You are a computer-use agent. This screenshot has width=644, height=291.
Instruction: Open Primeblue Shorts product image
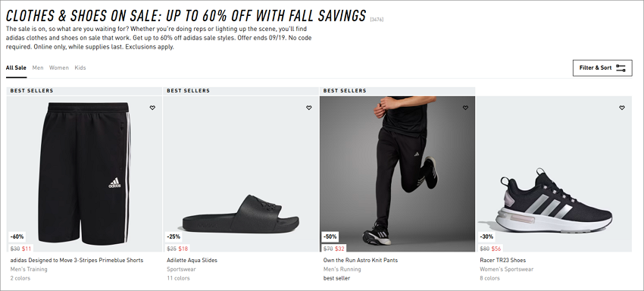[x=84, y=174]
